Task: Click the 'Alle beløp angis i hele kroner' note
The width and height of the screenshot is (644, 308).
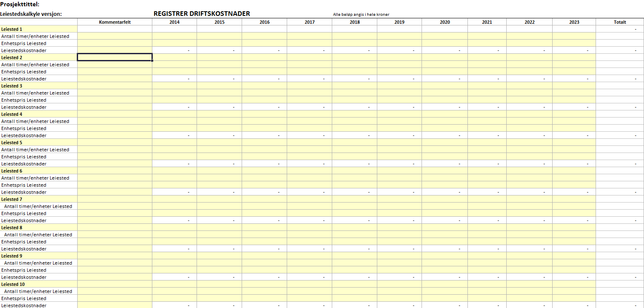Action: [x=361, y=15]
